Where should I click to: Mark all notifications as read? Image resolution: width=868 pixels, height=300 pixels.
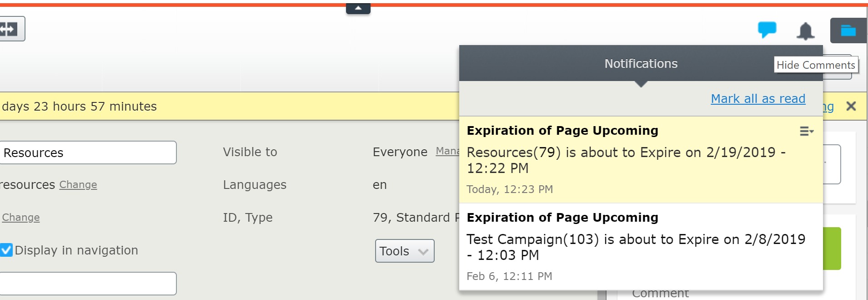click(758, 99)
